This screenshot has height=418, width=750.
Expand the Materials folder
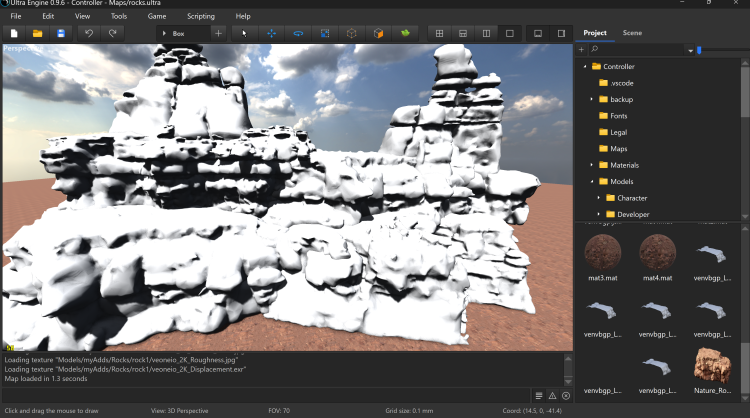pyautogui.click(x=591, y=165)
